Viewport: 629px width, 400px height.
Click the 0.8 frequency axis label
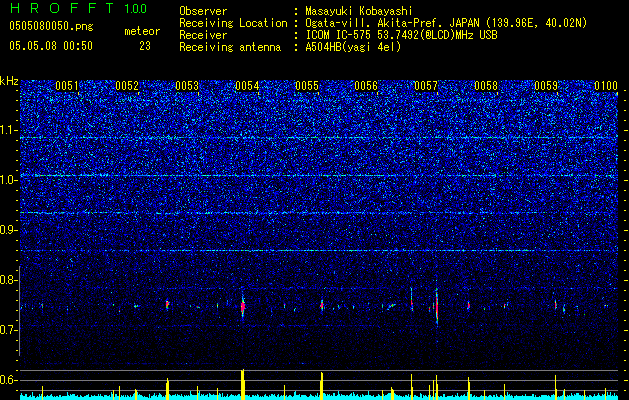[9, 280]
